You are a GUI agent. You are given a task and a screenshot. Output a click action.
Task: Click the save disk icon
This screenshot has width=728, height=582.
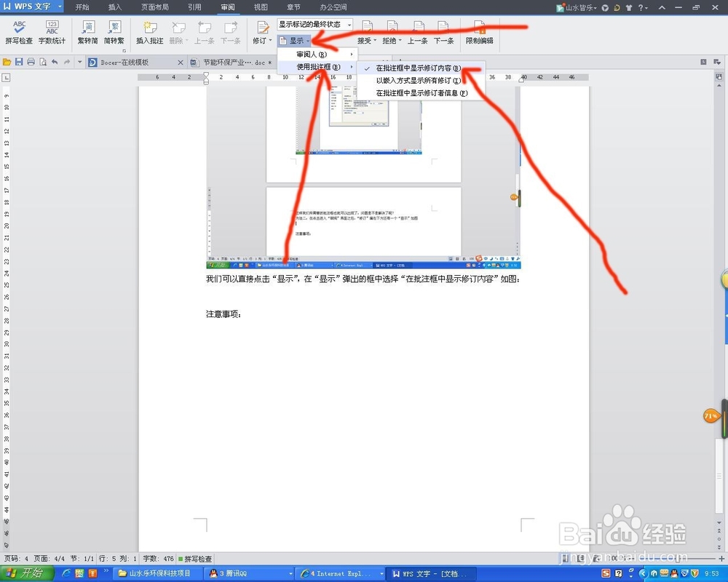click(x=19, y=62)
